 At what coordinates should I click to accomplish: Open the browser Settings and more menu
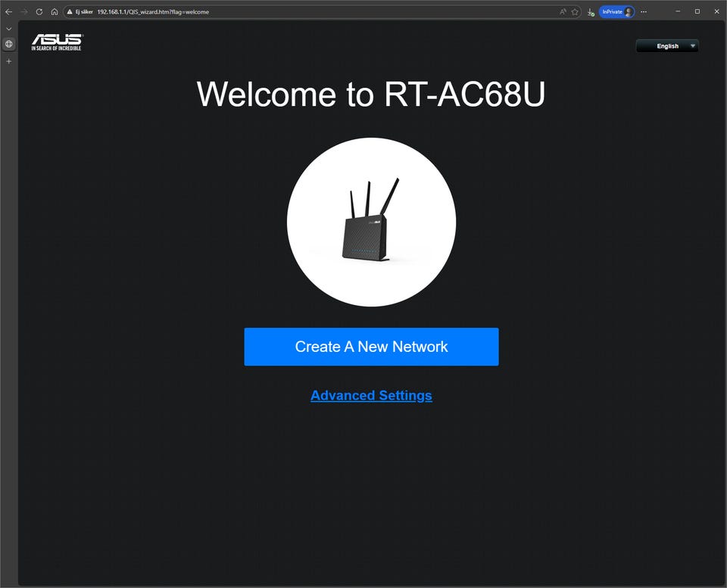pos(644,12)
